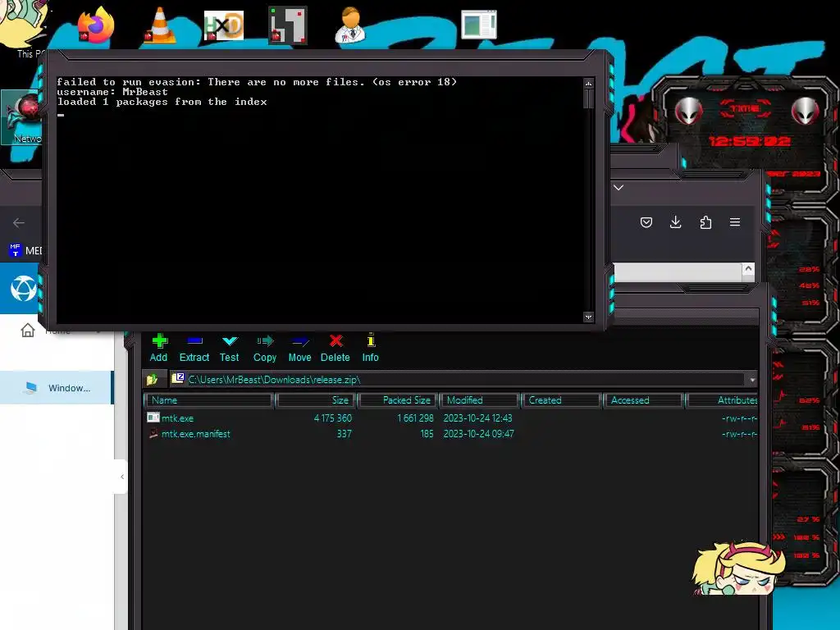
Task: Sort archive by Packed Size column
Action: coord(398,400)
